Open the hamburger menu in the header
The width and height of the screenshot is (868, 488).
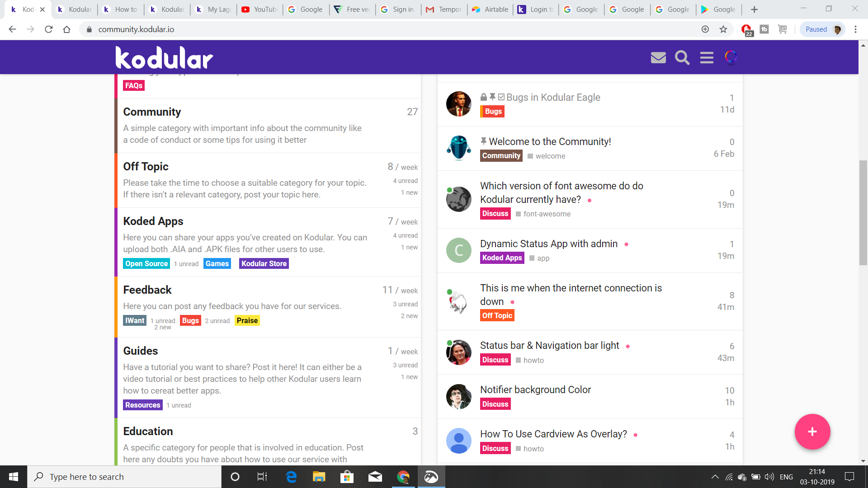(707, 57)
